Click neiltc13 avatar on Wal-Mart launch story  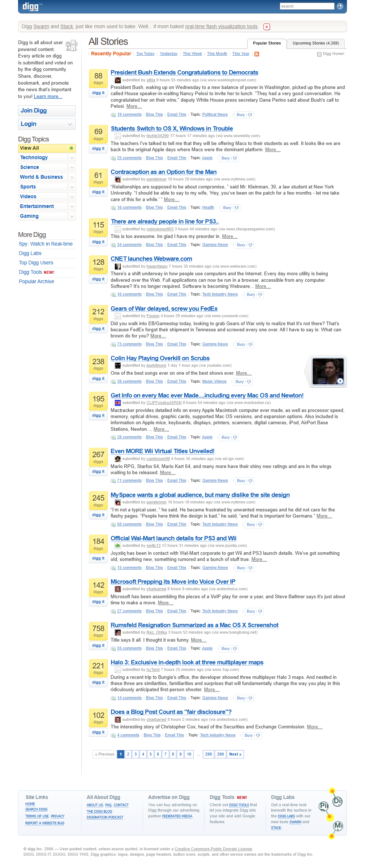pos(118,546)
